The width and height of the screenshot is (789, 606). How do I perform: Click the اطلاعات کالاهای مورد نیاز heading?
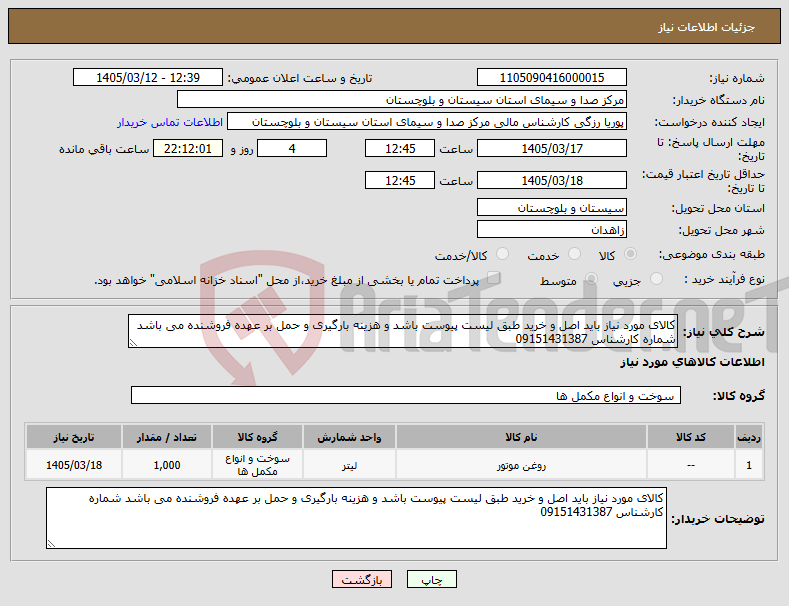click(692, 362)
